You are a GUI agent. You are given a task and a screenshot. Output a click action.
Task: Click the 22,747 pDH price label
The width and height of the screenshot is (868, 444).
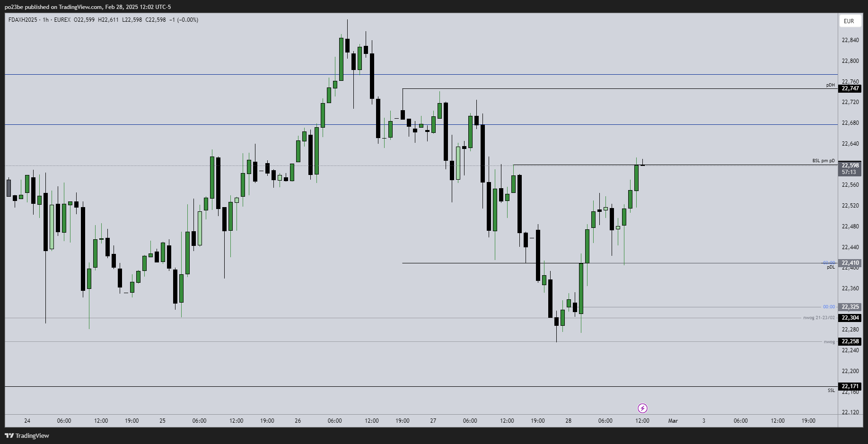click(850, 88)
